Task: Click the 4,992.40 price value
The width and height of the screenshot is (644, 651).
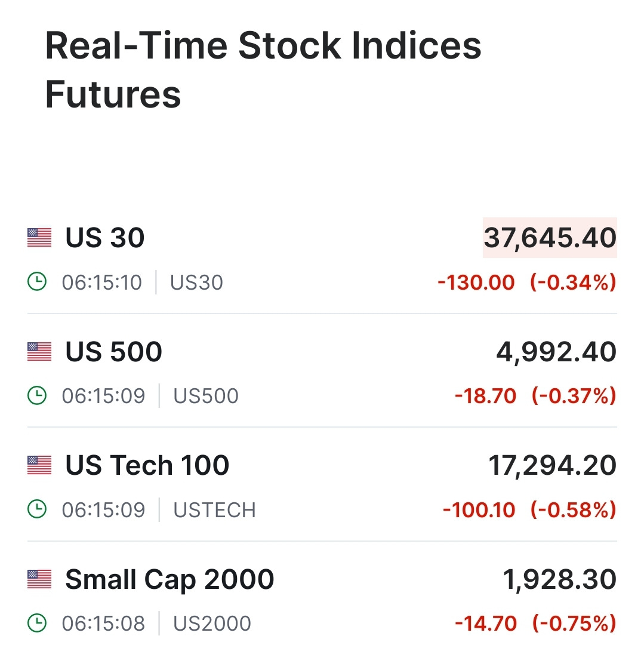Action: coord(556,352)
